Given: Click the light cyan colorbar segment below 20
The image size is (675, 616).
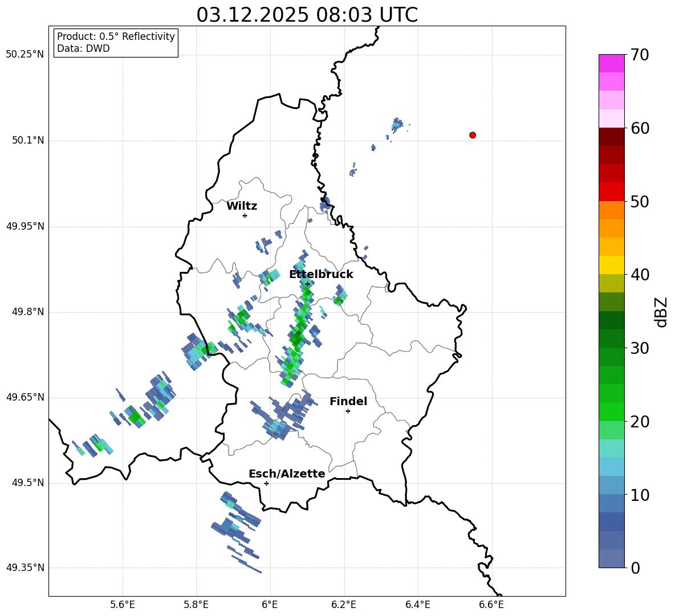Looking at the screenshot, I should click(611, 448).
